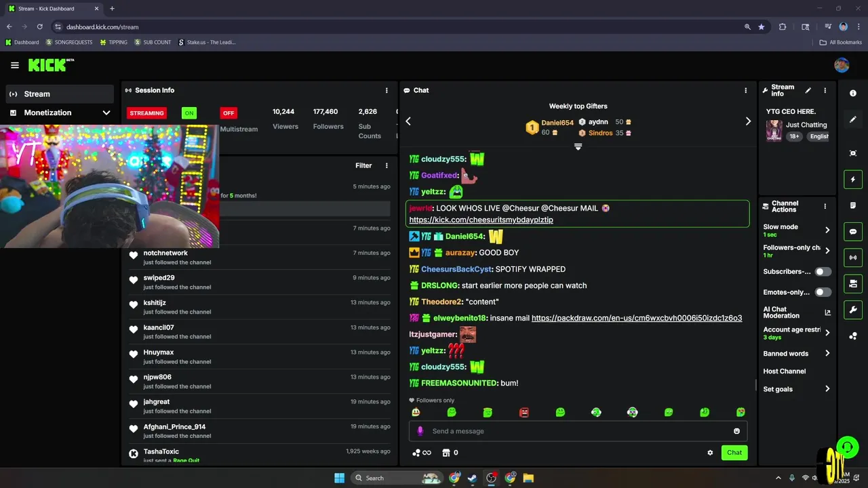
Task: Click the pencil icon in right sidebar
Action: click(x=853, y=119)
